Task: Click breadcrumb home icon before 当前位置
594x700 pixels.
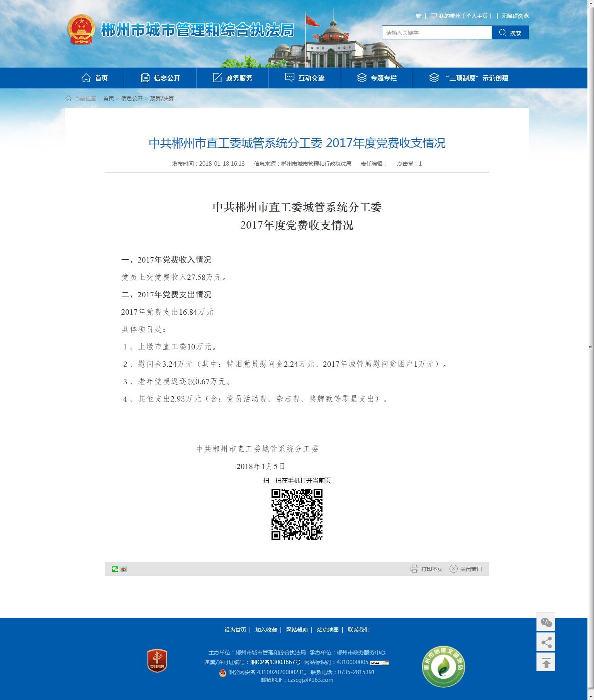Action: (68, 98)
